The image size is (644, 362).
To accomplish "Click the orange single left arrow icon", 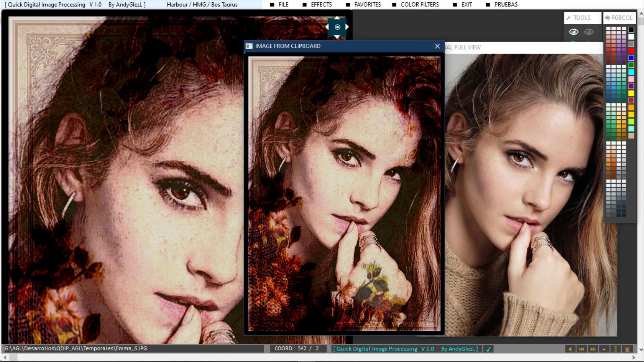I will (570, 349).
